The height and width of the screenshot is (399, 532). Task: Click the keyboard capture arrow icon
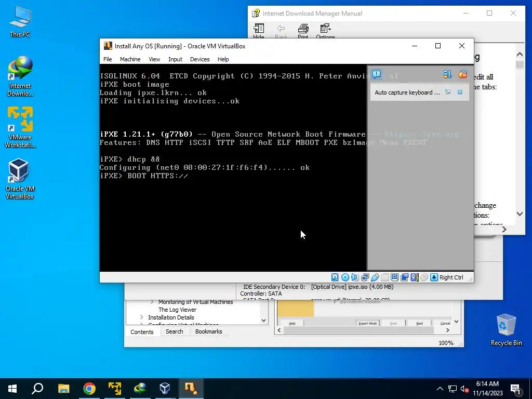(434, 277)
